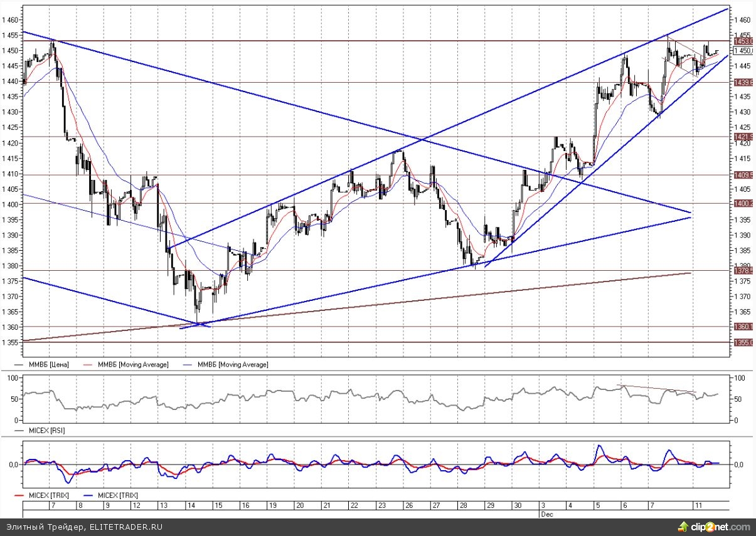Pick the 1421.9 level tag on axis
Image resolution: width=756 pixels, height=536 pixels.
click(743, 137)
